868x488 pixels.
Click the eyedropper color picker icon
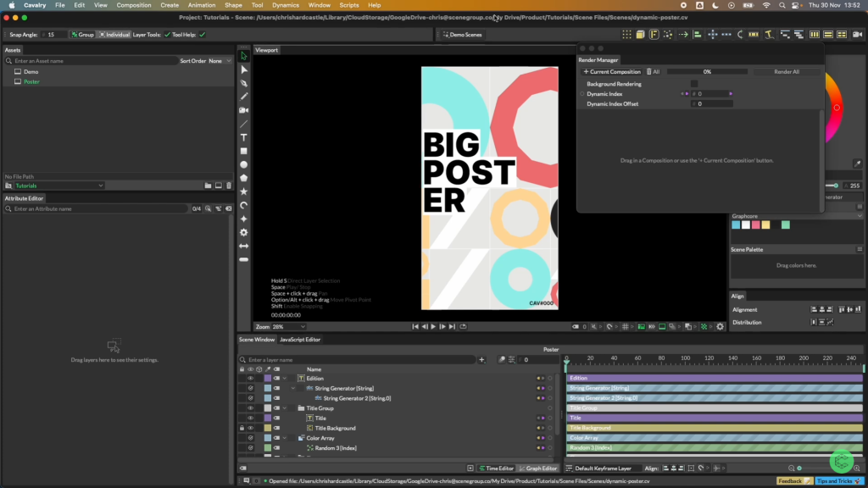[x=857, y=164]
